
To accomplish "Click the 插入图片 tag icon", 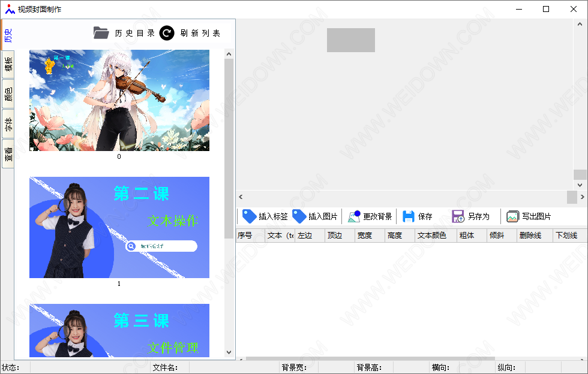I will (x=299, y=216).
